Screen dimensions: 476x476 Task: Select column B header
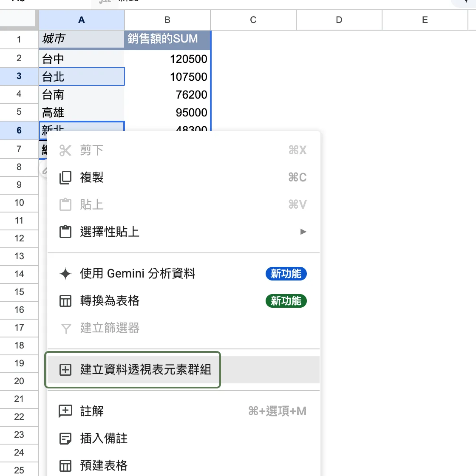point(167,20)
